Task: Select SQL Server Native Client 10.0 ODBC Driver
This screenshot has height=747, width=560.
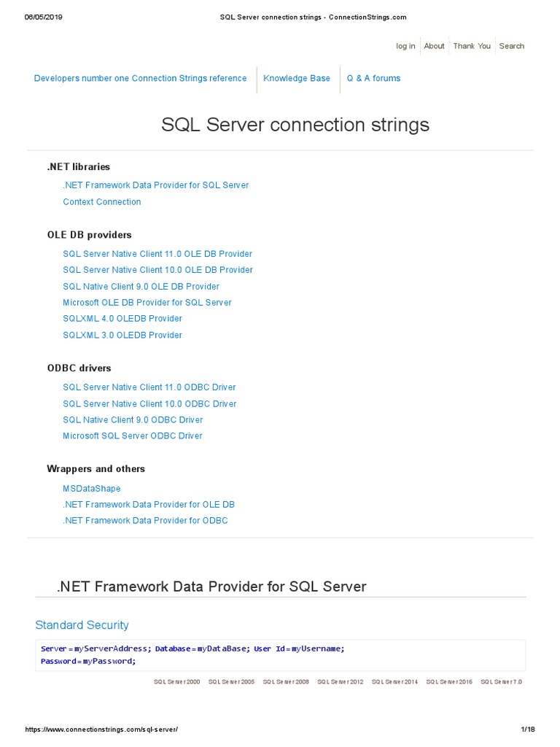Action: [x=149, y=404]
